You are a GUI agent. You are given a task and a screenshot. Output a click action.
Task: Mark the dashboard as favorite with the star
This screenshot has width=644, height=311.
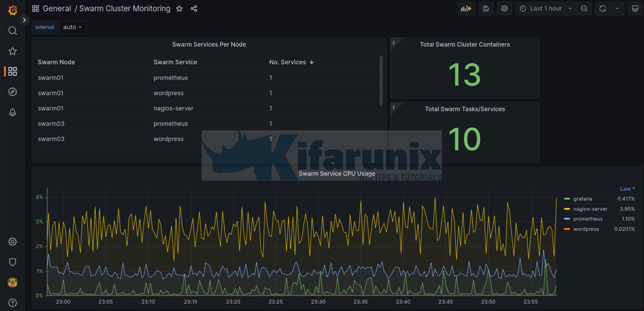coord(179,8)
